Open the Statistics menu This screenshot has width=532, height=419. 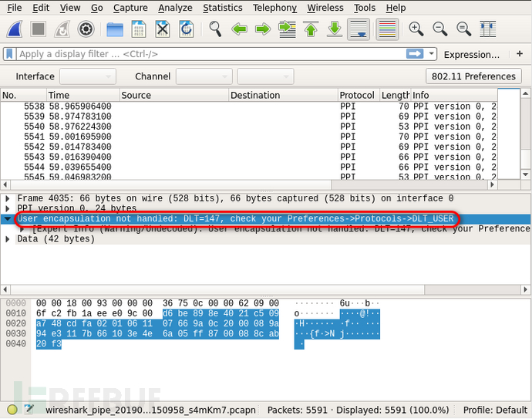pyautogui.click(x=222, y=8)
